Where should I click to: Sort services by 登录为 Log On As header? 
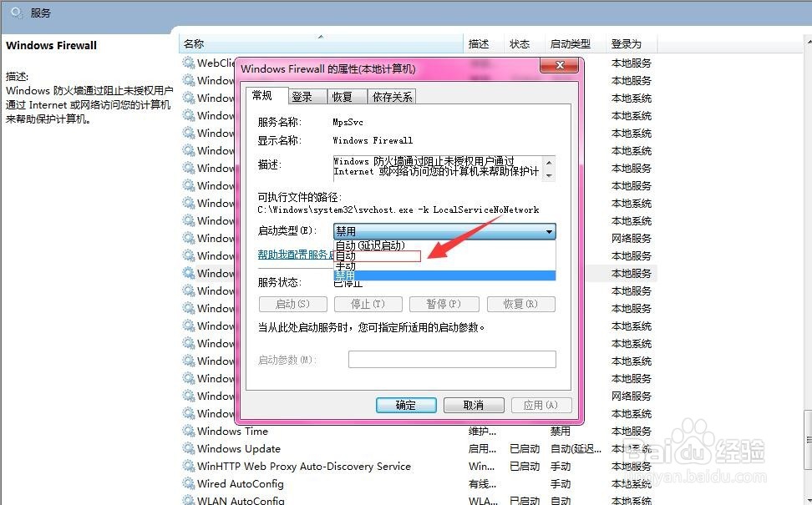632,44
